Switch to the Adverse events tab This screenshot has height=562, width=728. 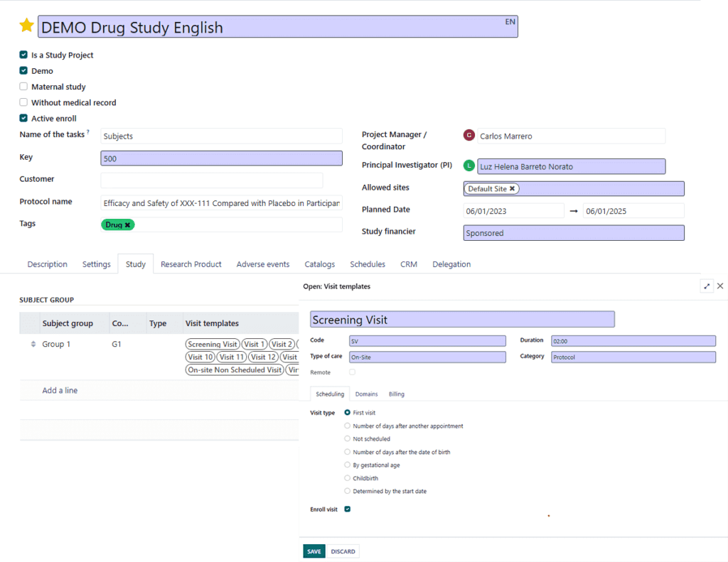pyautogui.click(x=263, y=264)
